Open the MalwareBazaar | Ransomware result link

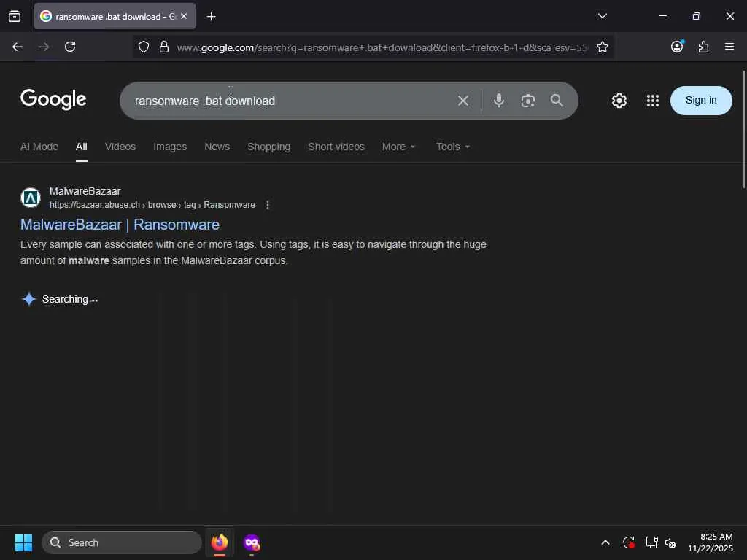pos(120,225)
